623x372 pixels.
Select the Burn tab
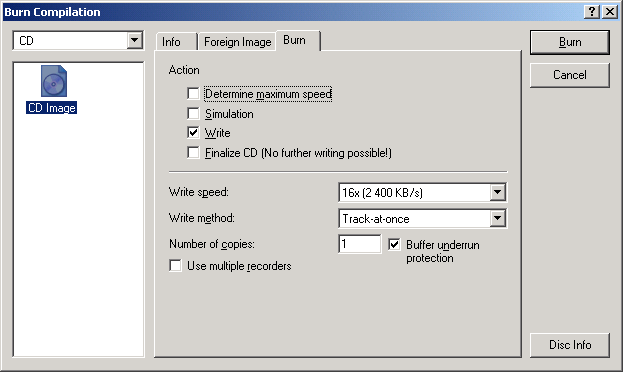point(294,40)
